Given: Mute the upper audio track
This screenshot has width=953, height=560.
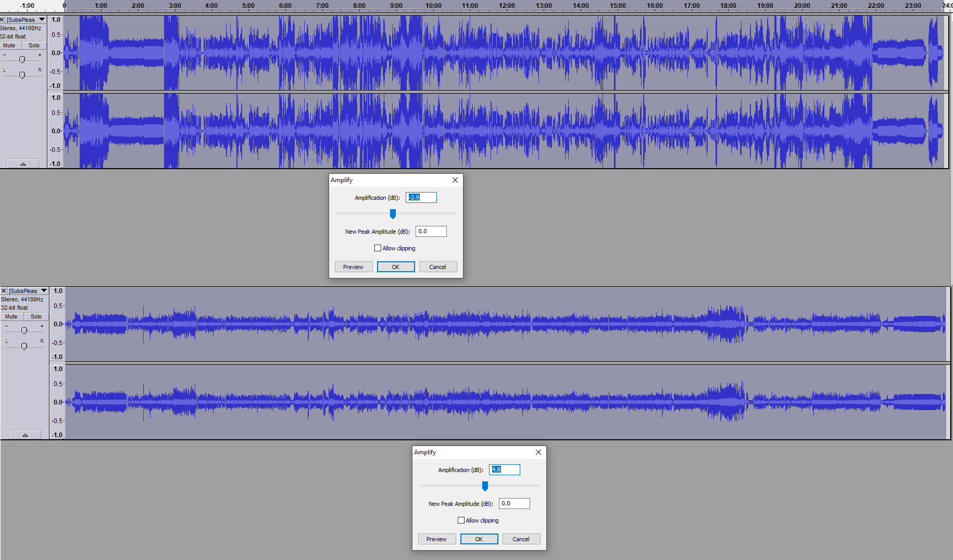Looking at the screenshot, I should point(9,45).
